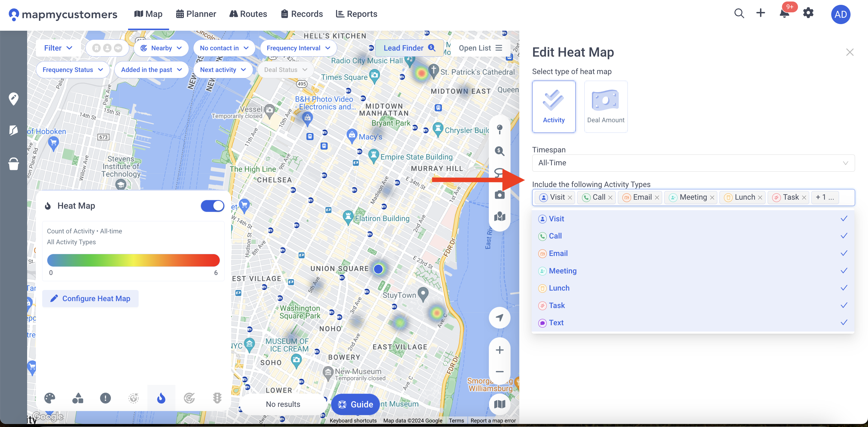Select the territory shape icon in left sidebar
The image size is (868, 427).
14,130
